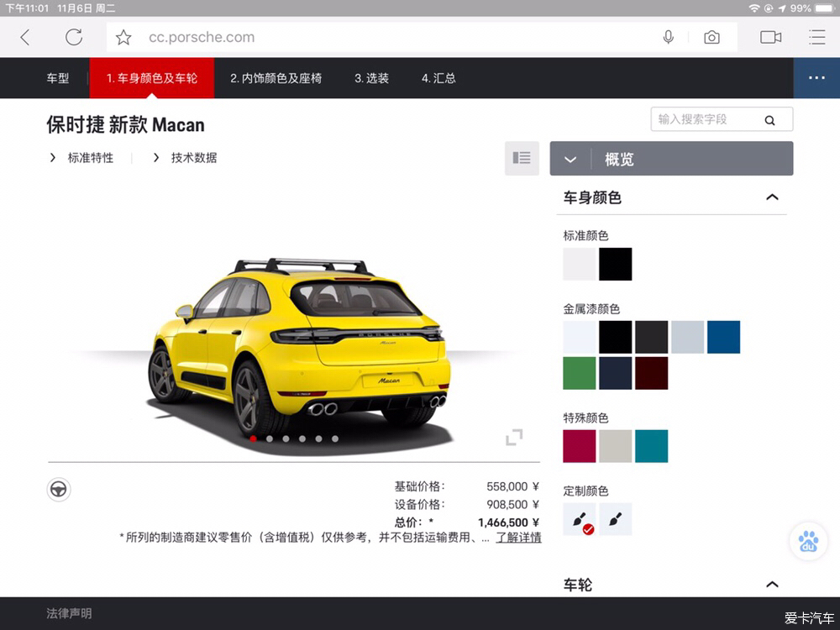Show the first car view dot
This screenshot has height=630, width=840.
click(253, 438)
